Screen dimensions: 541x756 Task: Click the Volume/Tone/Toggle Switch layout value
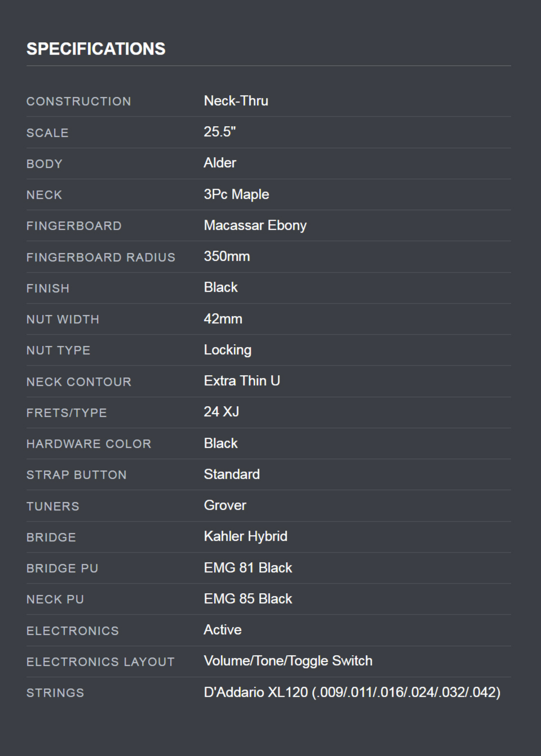pos(288,661)
